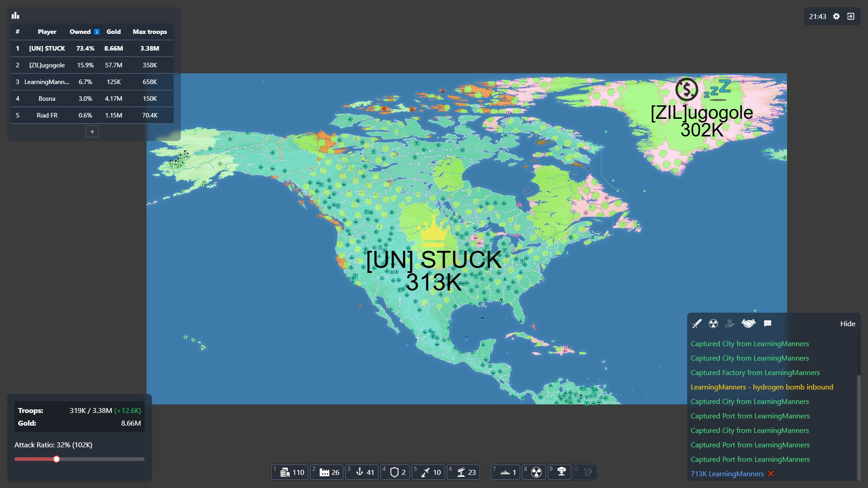Toggle the nuke events filter

click(713, 324)
